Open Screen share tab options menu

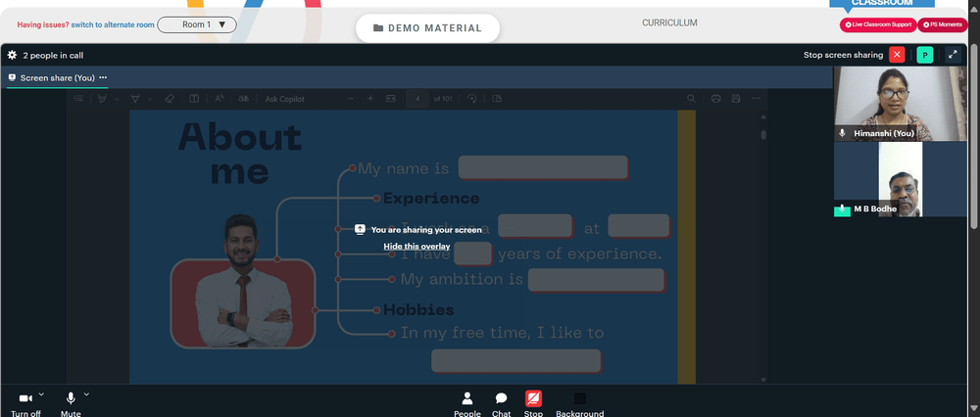click(103, 78)
